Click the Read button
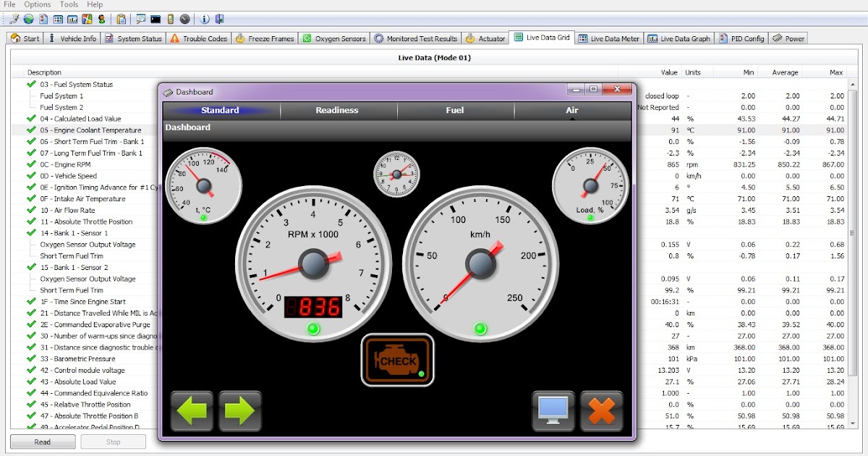 tap(42, 442)
